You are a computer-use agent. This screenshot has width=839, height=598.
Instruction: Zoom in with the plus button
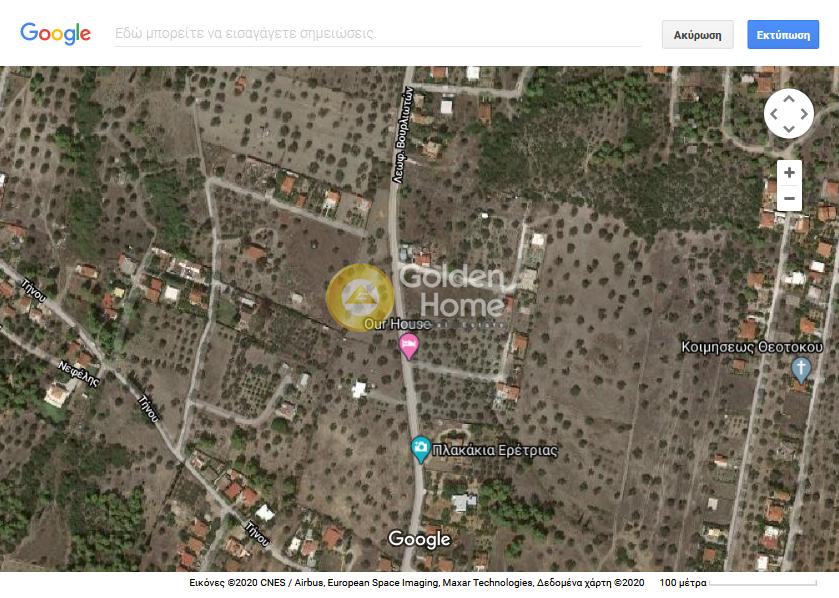[x=789, y=173]
